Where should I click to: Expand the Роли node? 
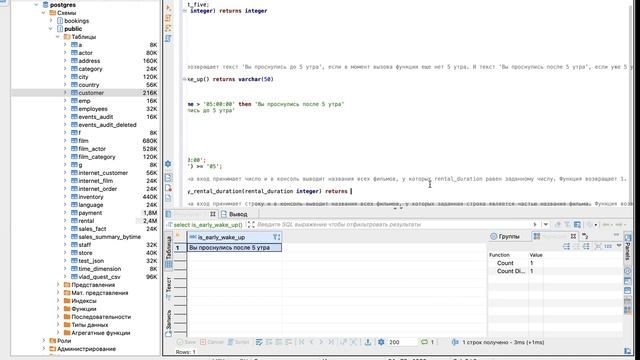(44, 341)
